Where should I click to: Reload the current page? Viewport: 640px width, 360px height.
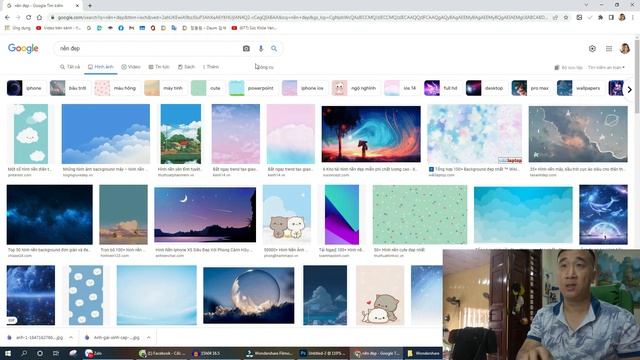(x=29, y=17)
